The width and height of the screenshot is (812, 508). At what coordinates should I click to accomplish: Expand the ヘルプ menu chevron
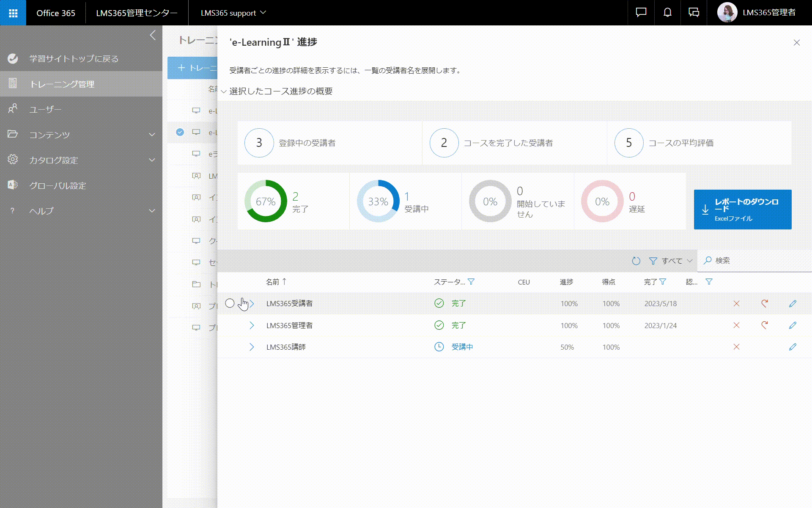152,211
